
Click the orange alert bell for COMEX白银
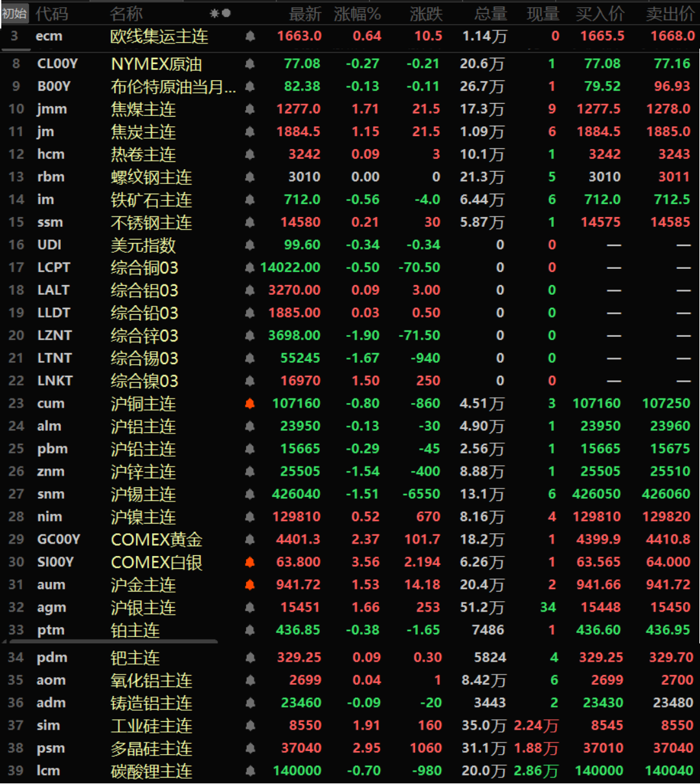click(x=250, y=563)
